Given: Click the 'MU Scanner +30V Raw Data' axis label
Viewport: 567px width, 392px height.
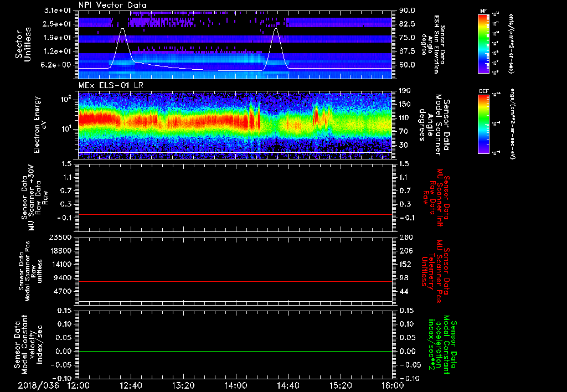Looking at the screenshot, I should pos(35,198).
